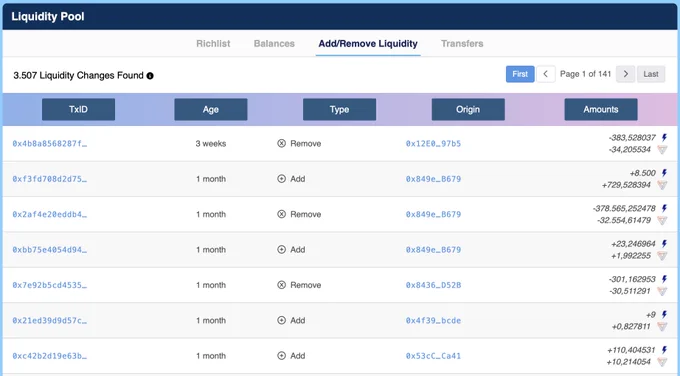Click the TxID column header button

click(x=78, y=109)
